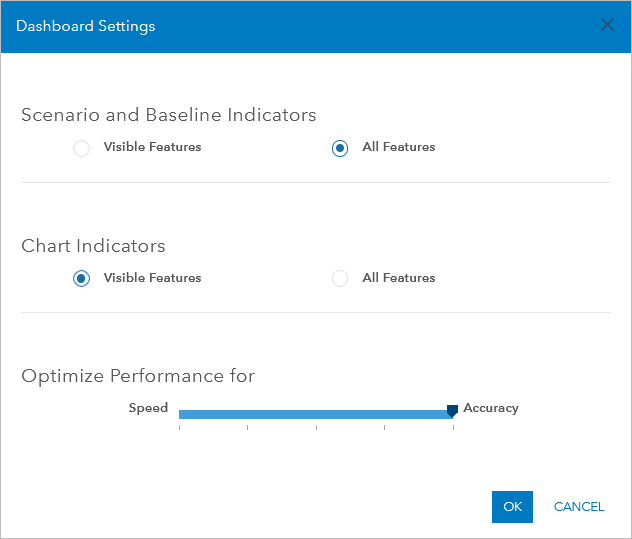Click the Accuracy label beside the slider

[x=491, y=408]
